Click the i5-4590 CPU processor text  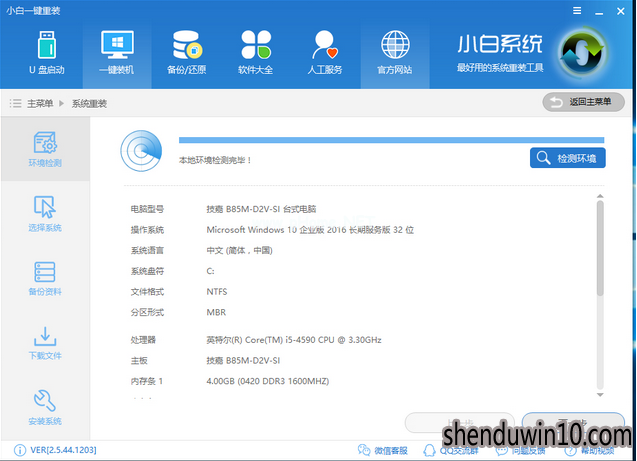(294, 340)
